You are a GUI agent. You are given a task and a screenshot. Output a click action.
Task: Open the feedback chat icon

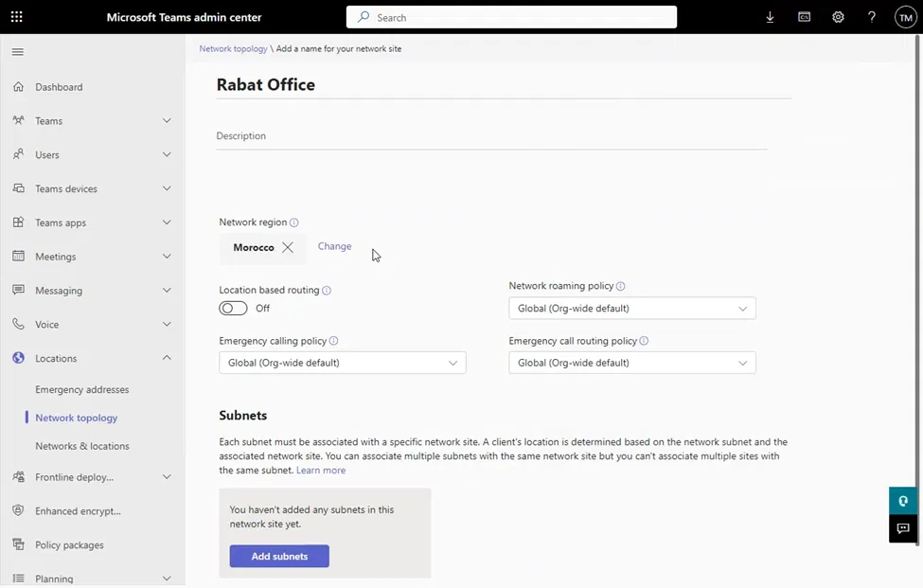903,528
